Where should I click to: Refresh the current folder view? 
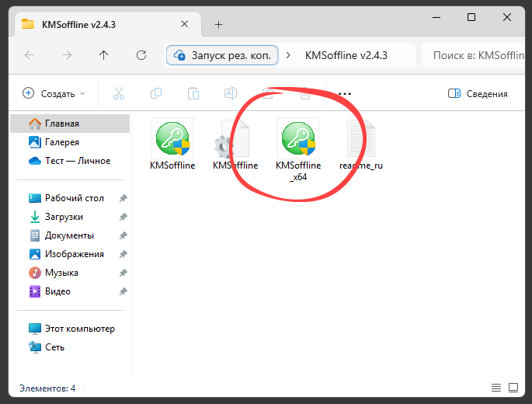pos(141,55)
